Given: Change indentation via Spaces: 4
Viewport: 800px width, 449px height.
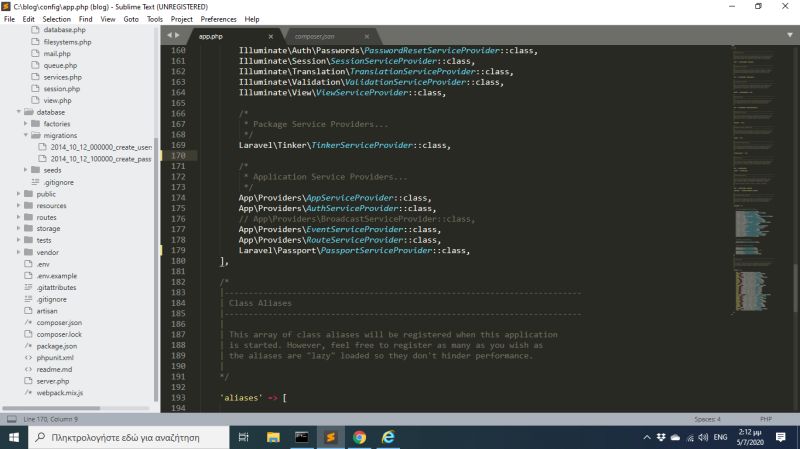Looking at the screenshot, I should click(x=707, y=419).
